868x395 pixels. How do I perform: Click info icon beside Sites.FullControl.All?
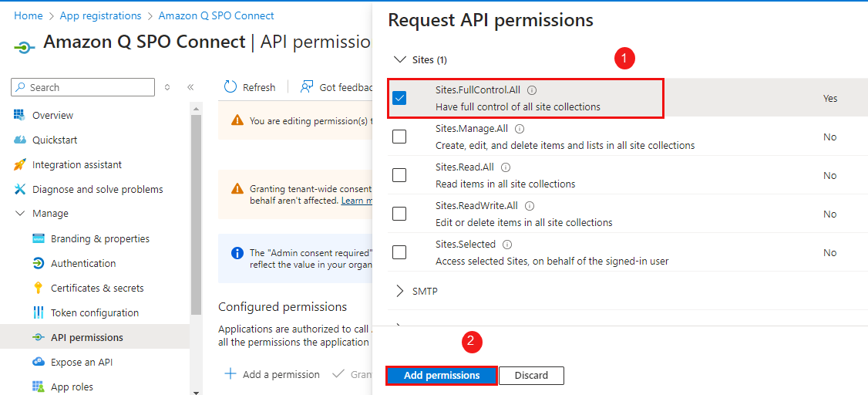point(532,90)
